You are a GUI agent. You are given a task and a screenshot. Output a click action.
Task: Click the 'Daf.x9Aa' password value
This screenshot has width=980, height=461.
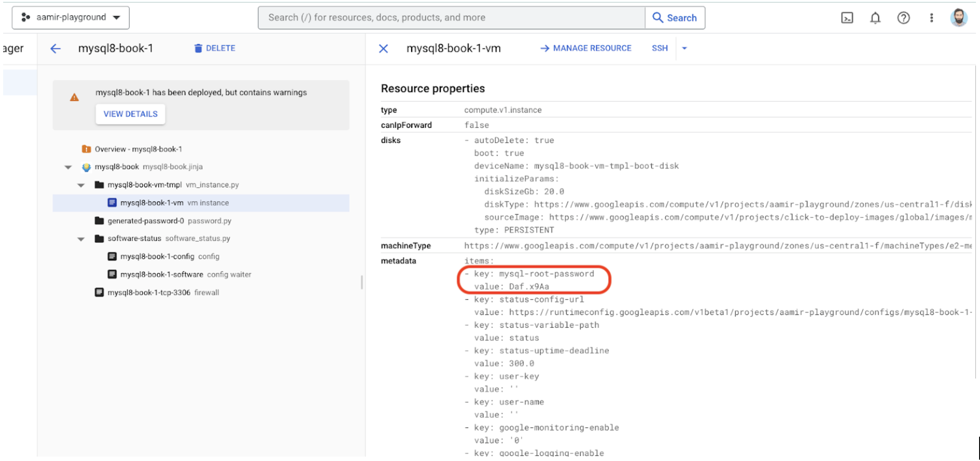point(529,287)
